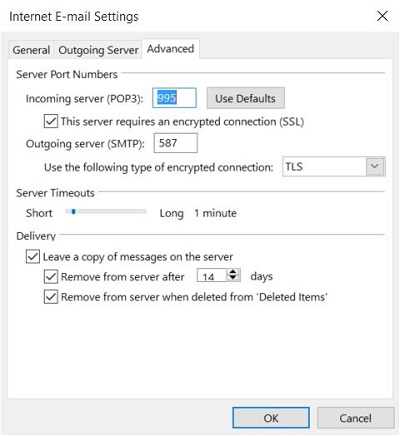The image size is (400, 436).
Task: Click the Outgoing server SMTP port field
Action: coord(175,143)
